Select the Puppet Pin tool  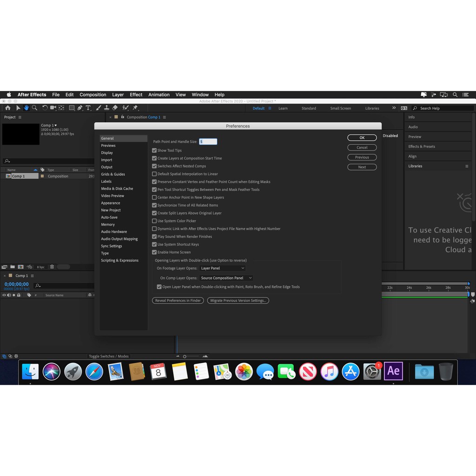135,108
